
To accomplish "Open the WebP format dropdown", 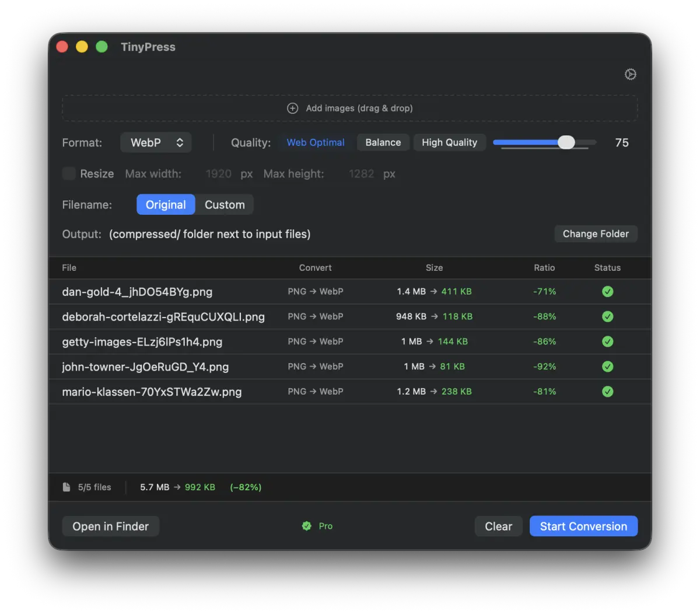I will 156,142.
